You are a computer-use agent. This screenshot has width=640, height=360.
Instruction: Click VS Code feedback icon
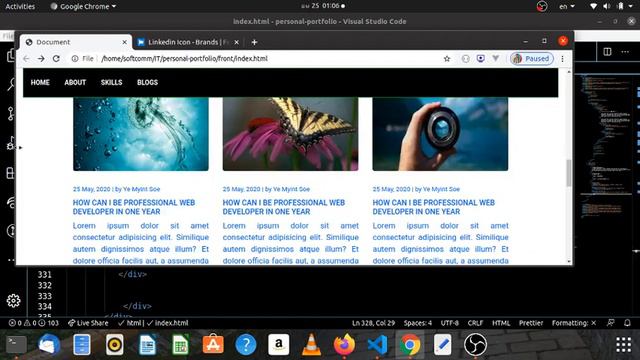point(610,323)
